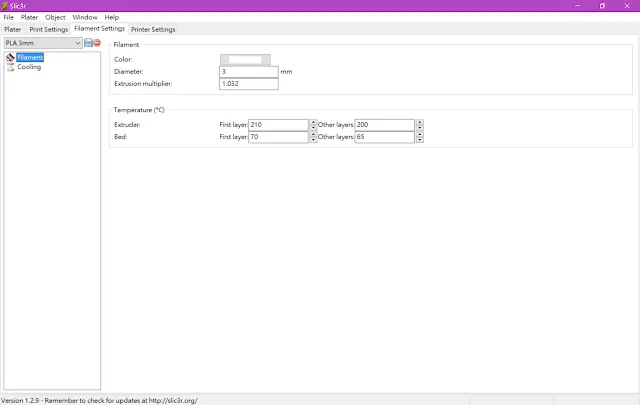
Task: Decrease Bed other layers temperature with stepper
Action: point(420,140)
